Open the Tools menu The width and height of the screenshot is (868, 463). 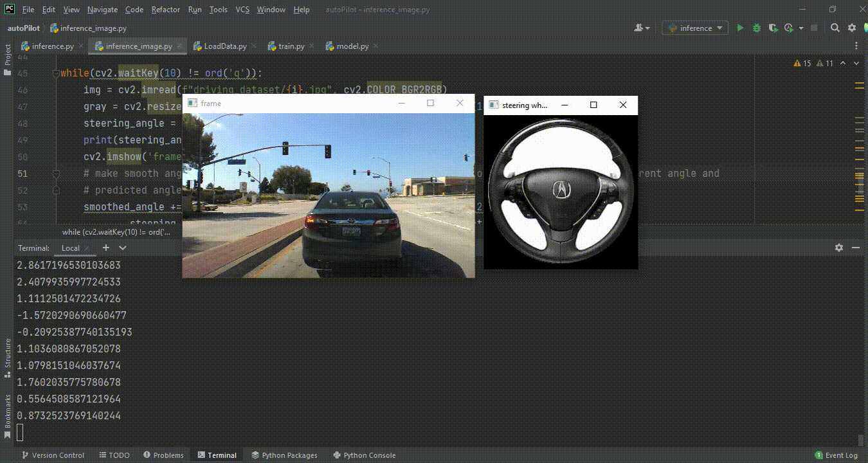pos(219,10)
